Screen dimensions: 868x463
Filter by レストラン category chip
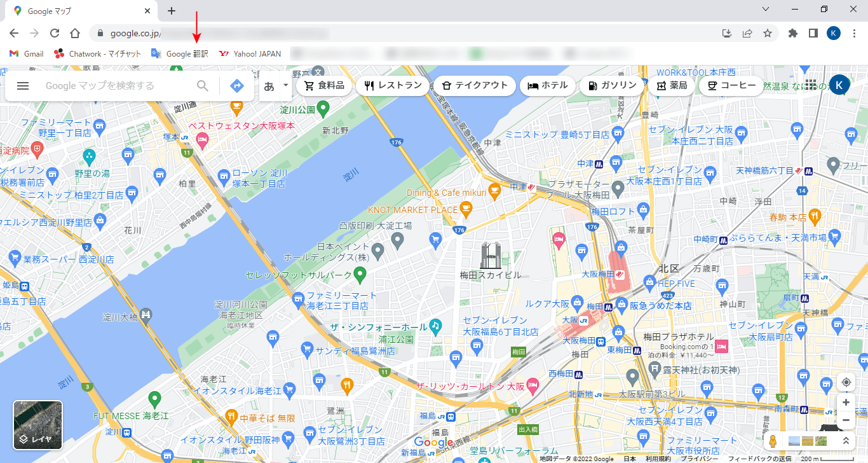pos(393,85)
